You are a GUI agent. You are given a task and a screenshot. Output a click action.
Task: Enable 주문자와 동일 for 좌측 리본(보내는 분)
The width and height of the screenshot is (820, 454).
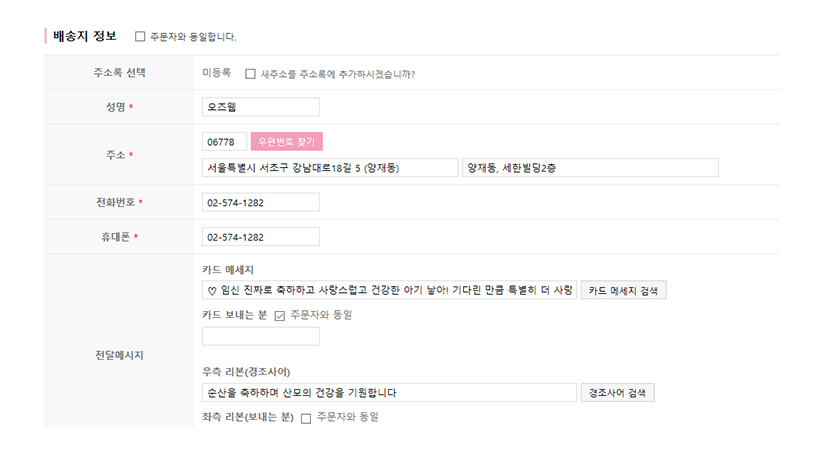(x=306, y=418)
